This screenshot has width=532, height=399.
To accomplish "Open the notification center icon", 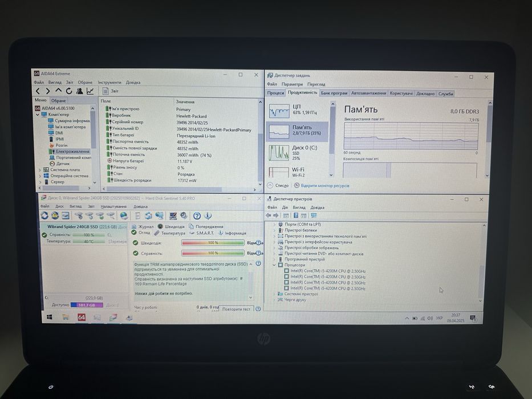I will click(x=473, y=318).
